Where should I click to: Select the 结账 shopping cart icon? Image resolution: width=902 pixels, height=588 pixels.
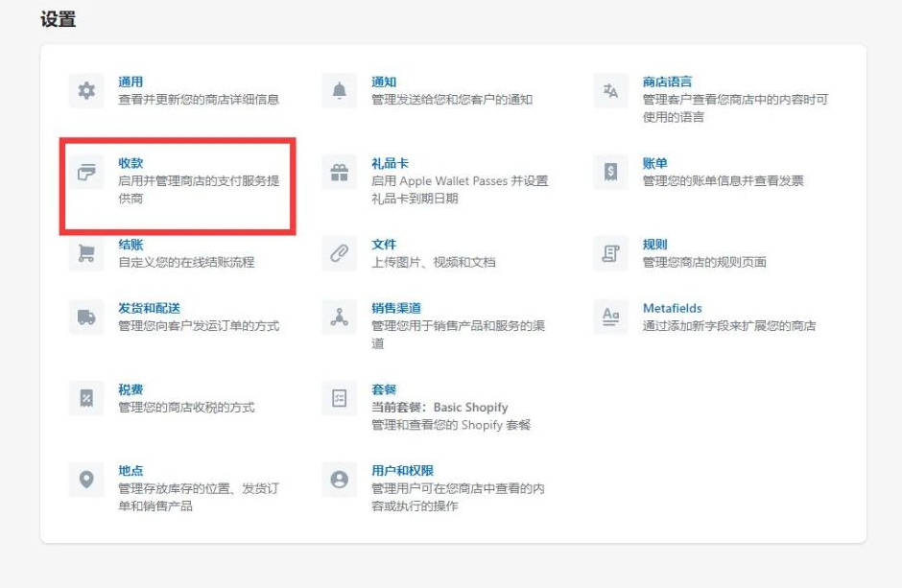click(86, 252)
